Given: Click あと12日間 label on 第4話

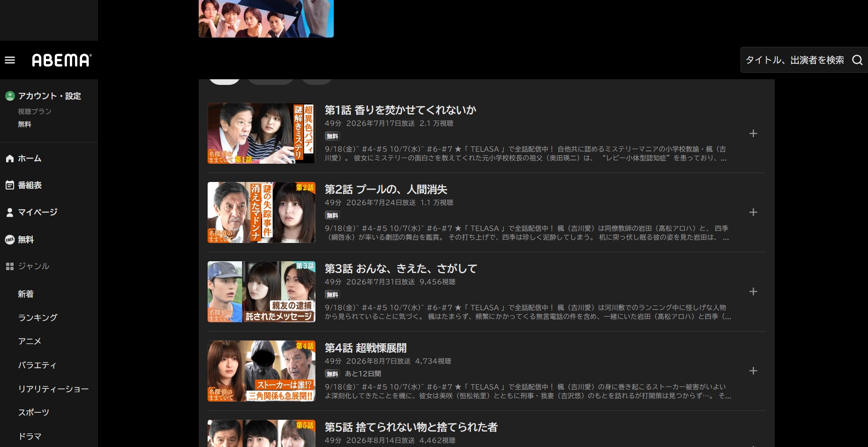Looking at the screenshot, I should pos(363,374).
